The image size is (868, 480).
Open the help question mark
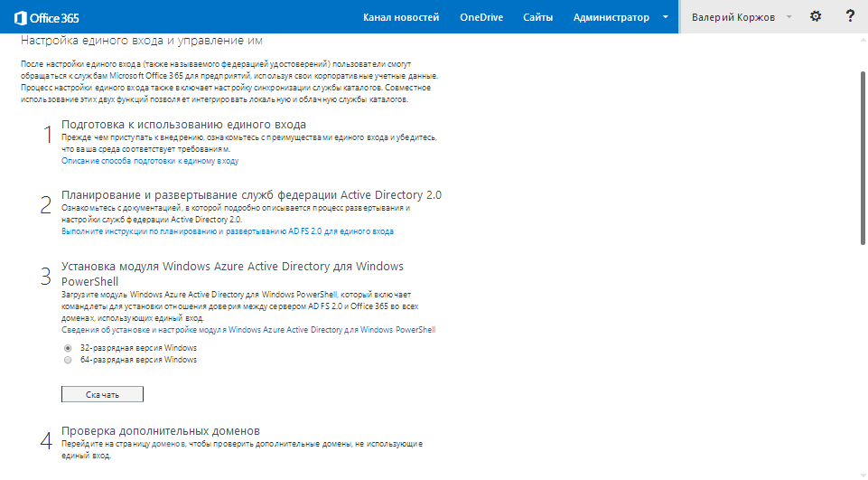tap(849, 16)
